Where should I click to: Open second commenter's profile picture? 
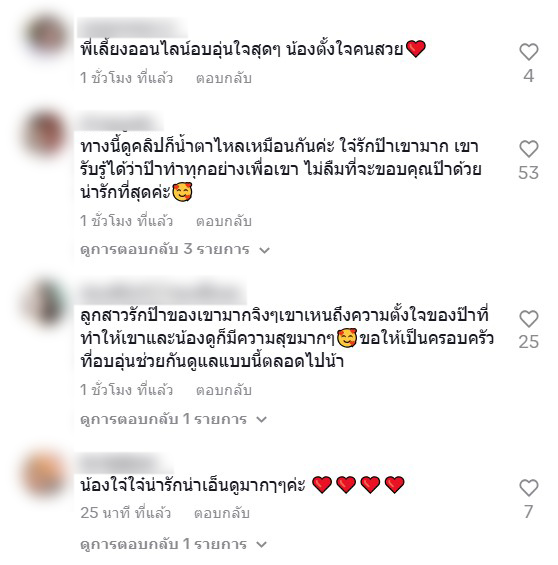[46, 134]
